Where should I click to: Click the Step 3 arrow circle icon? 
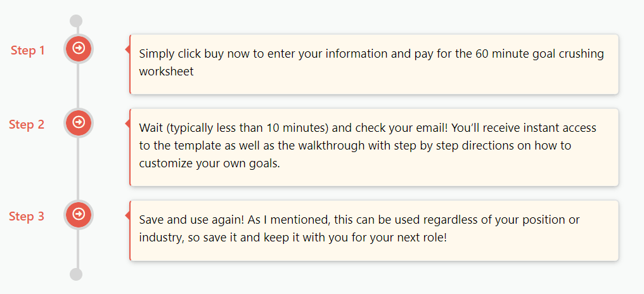point(79,214)
